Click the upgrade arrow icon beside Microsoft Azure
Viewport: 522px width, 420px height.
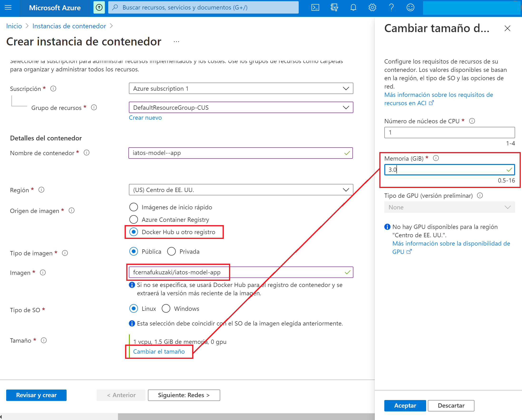coord(99,8)
